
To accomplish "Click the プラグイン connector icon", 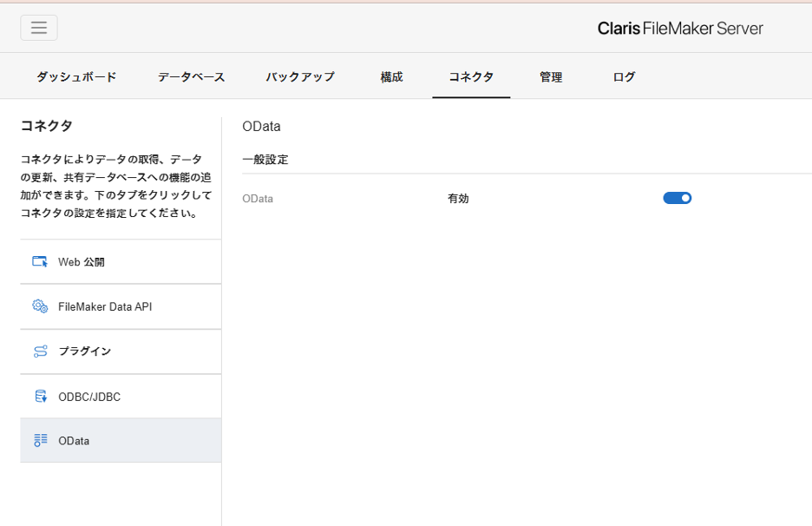I will coord(40,352).
